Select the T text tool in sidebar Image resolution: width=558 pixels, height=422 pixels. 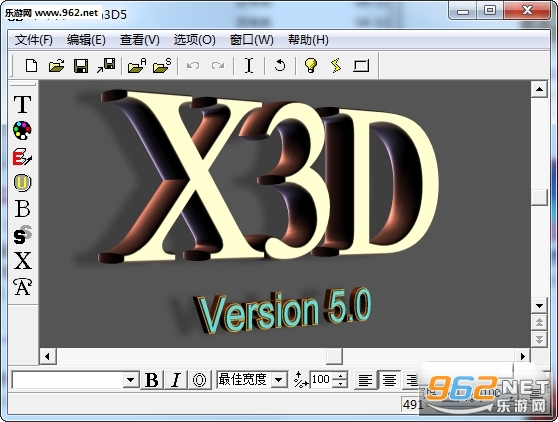click(x=22, y=104)
